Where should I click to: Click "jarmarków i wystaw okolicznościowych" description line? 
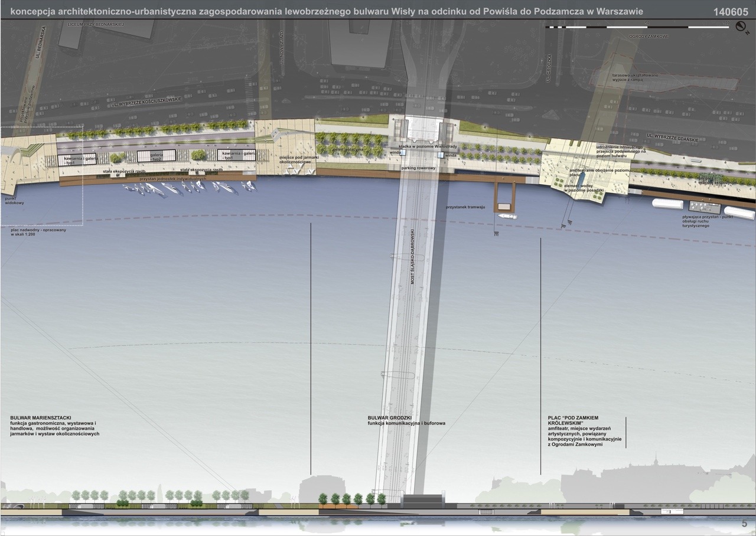coord(55,434)
